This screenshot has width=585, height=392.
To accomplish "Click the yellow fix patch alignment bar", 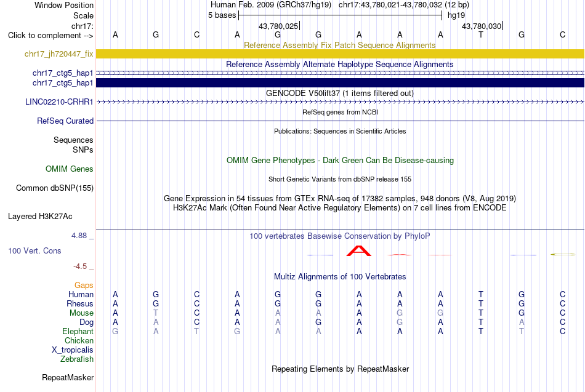I will (x=341, y=54).
